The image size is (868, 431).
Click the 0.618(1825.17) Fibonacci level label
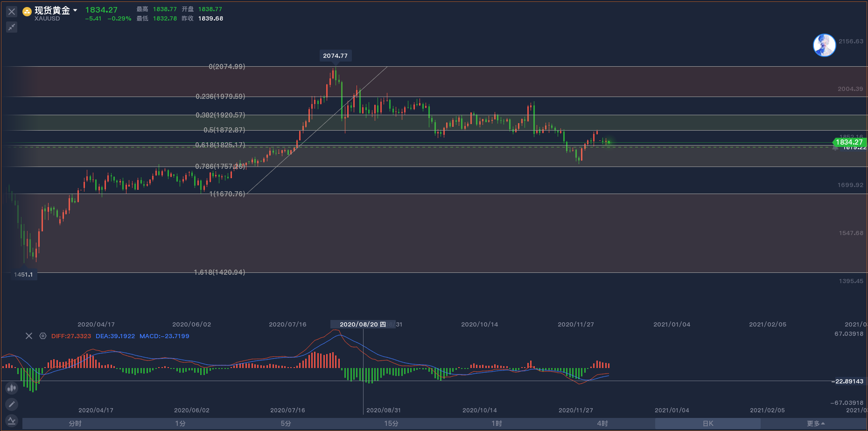click(220, 145)
